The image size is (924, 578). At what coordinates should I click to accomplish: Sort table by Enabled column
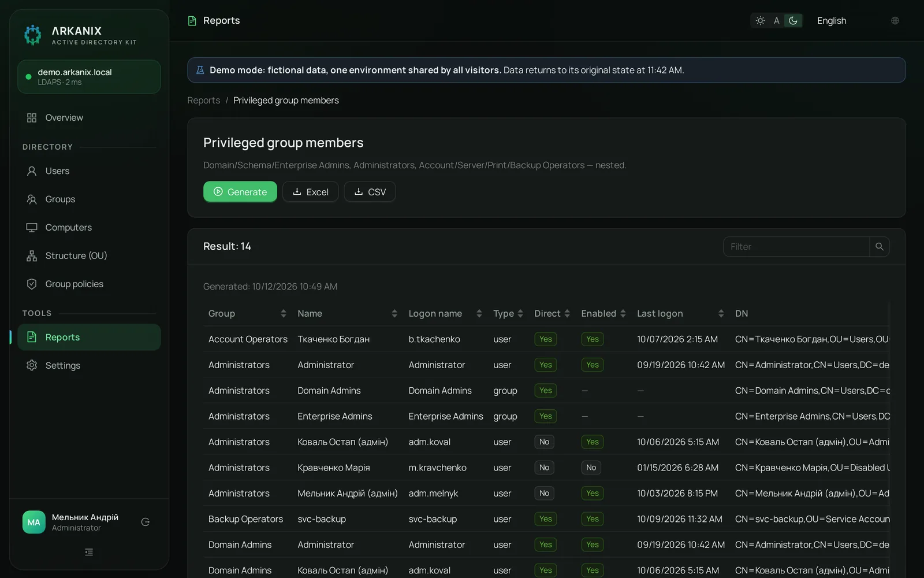603,313
